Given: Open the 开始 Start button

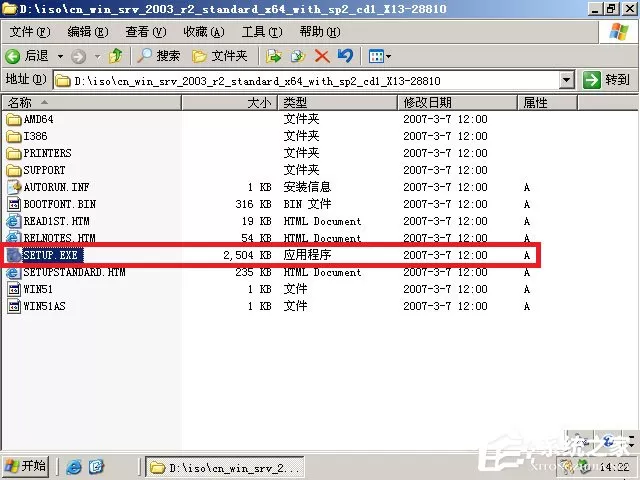Looking at the screenshot, I should click(25, 466).
